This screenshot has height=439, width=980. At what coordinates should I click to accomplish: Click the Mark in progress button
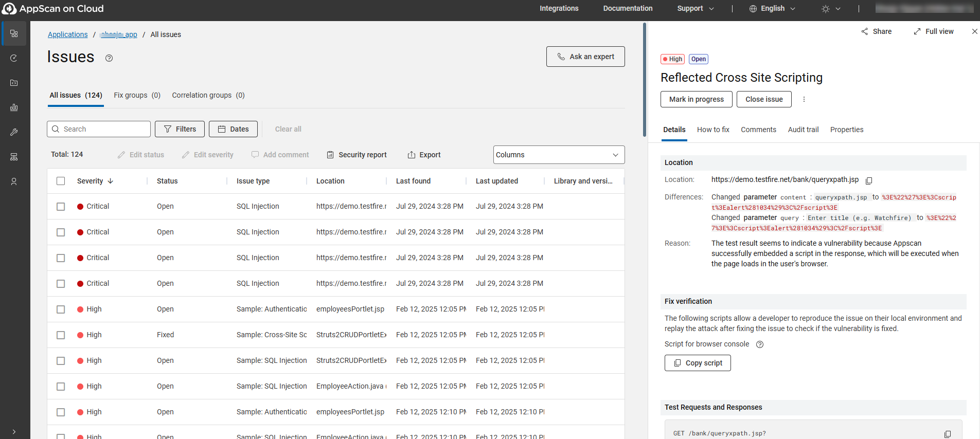coord(696,99)
